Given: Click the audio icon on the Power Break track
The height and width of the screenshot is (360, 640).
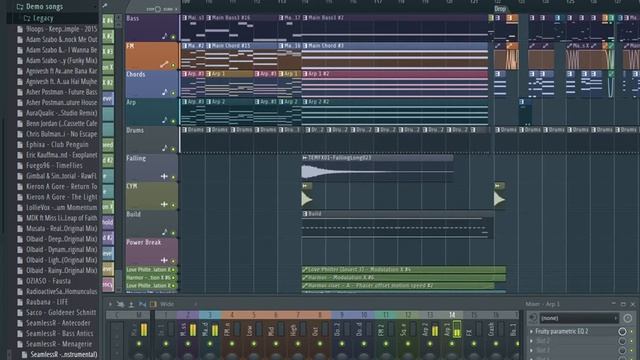Looking at the screenshot, I should click(x=164, y=260).
